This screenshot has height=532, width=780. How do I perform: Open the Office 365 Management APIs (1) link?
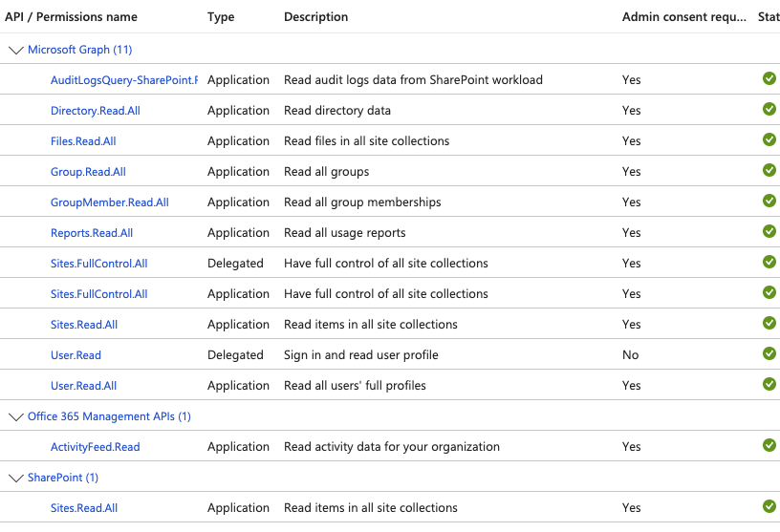(x=109, y=416)
